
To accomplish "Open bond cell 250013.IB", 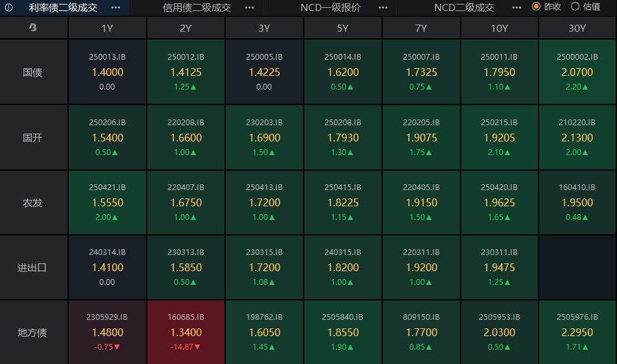I will [107, 71].
